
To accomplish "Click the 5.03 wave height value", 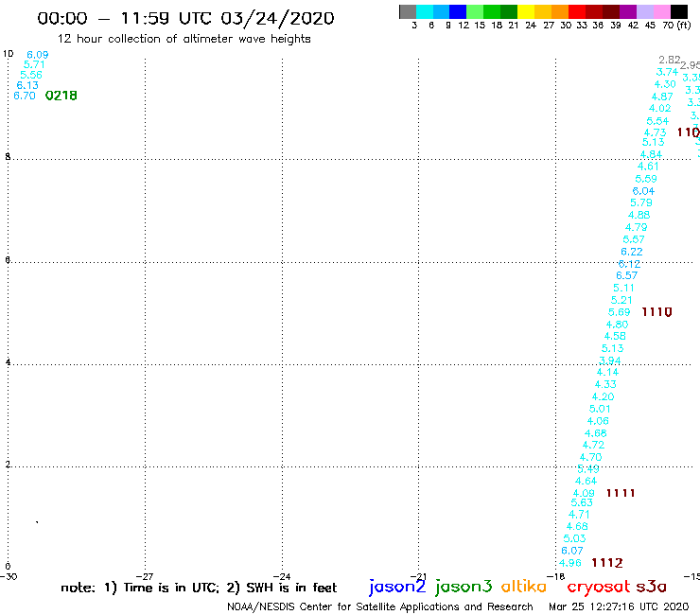I will click(574, 538).
